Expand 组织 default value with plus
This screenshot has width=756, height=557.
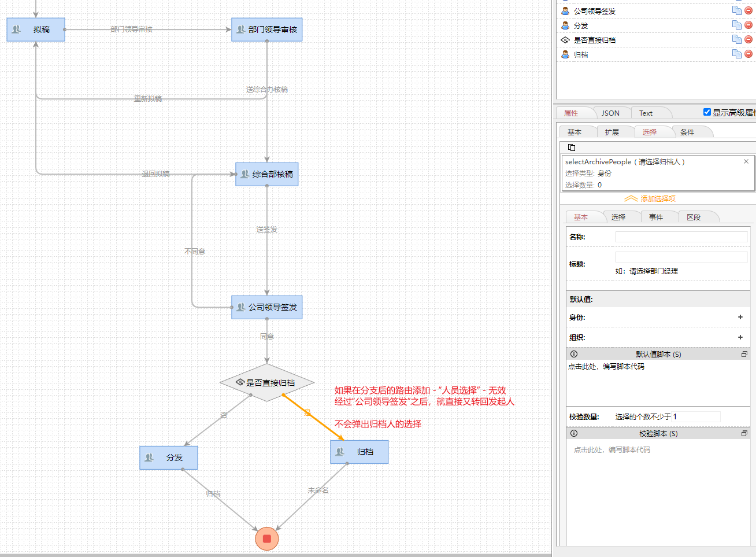[x=740, y=337]
